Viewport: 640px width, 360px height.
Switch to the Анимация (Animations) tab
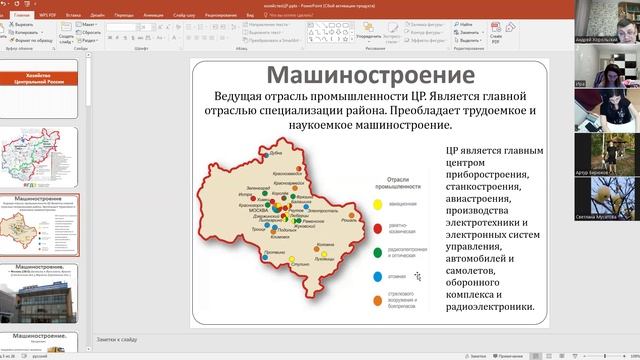point(153,15)
